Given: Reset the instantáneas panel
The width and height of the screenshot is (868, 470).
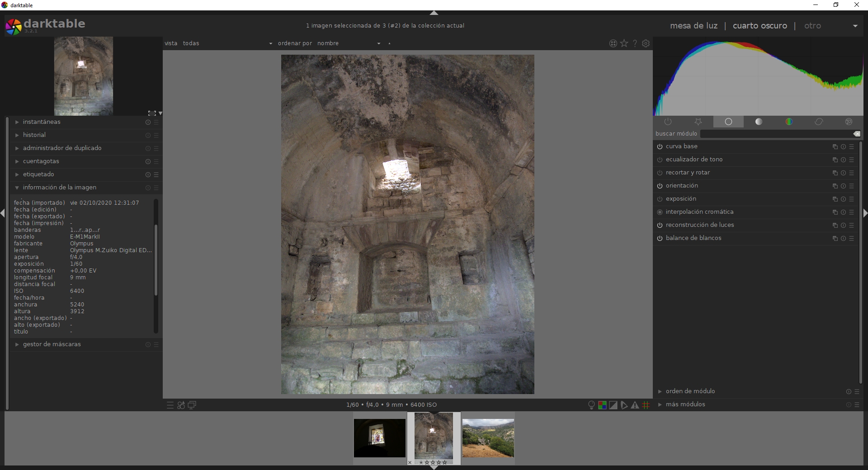Looking at the screenshot, I should click(148, 122).
